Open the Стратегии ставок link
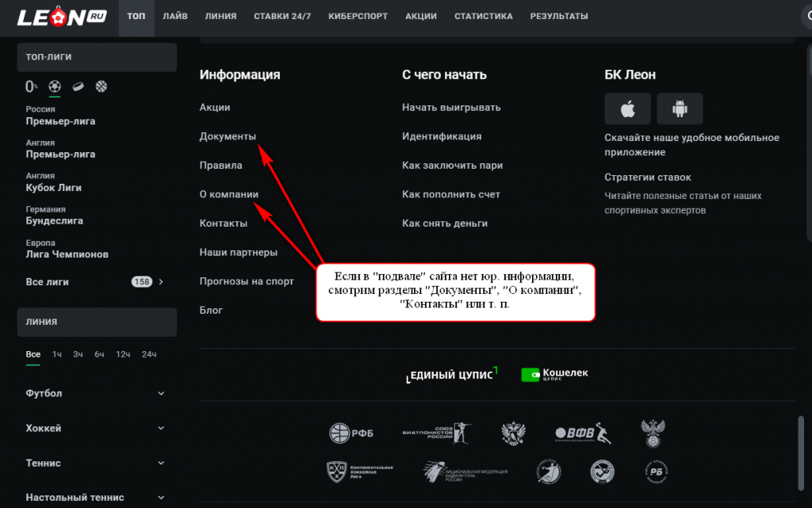This screenshot has width=812, height=508. (x=648, y=178)
